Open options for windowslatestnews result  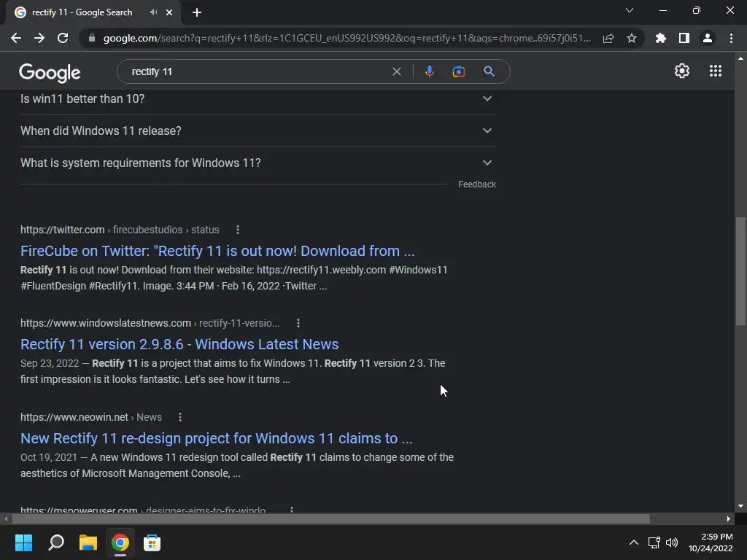coord(298,323)
